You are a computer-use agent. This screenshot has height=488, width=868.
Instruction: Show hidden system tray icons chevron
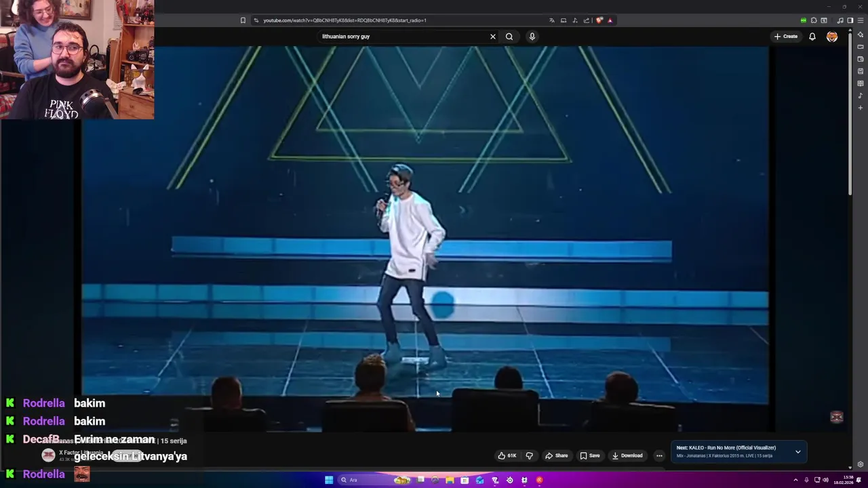pos(795,480)
